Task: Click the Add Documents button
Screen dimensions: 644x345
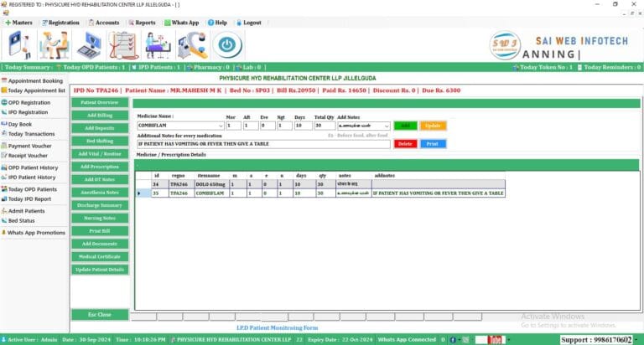Action: 100,244
